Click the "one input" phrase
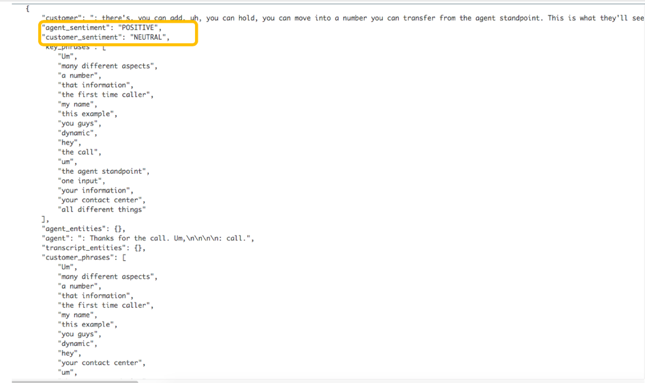The height and width of the screenshot is (383, 645). 81,181
